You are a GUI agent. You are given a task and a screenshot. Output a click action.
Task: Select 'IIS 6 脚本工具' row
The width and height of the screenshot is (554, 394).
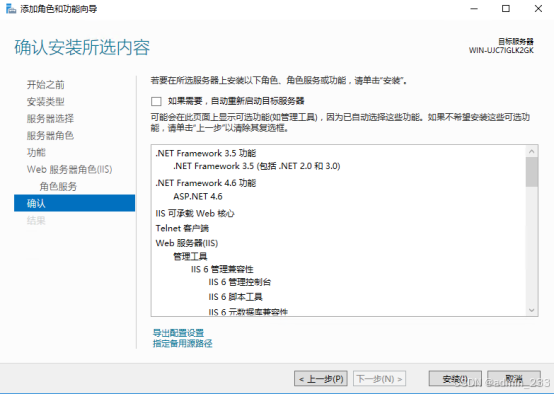tap(235, 297)
